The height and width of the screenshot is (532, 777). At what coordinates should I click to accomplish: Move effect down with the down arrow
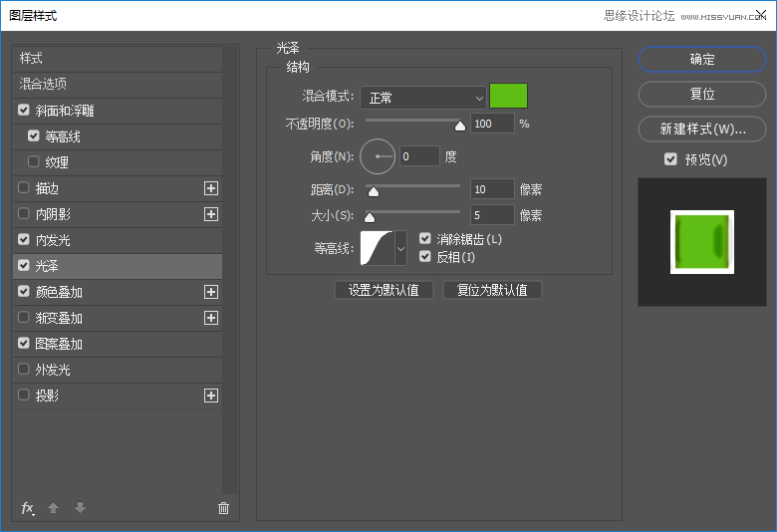pyautogui.click(x=81, y=508)
